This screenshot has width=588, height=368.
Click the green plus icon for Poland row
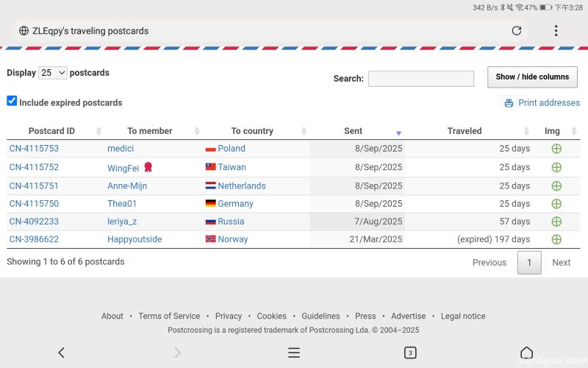pyautogui.click(x=556, y=149)
